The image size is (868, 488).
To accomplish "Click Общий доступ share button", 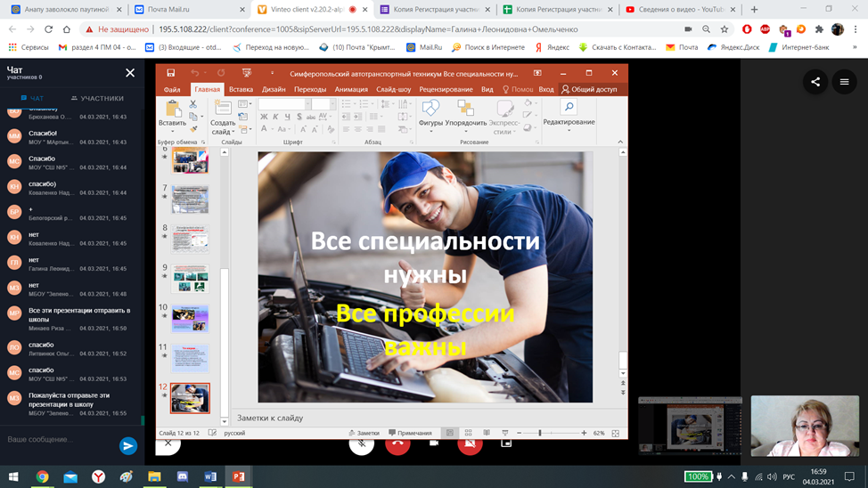I will click(590, 89).
